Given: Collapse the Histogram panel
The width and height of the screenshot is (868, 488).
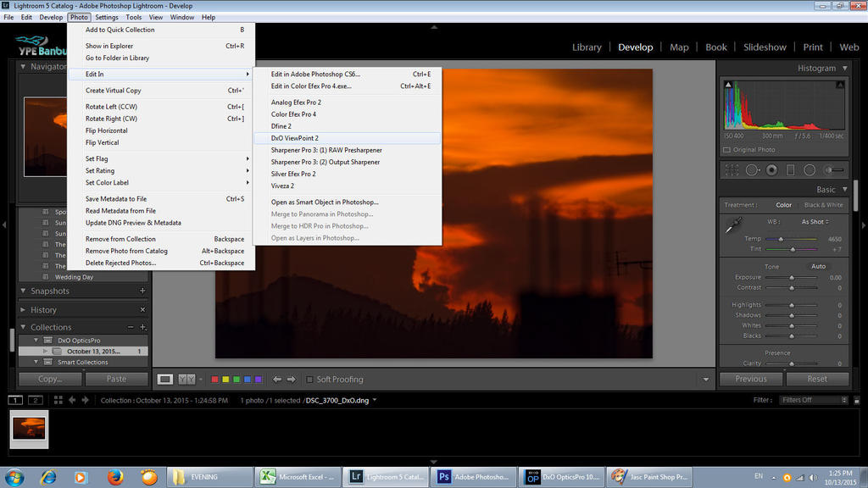Looking at the screenshot, I should [x=844, y=68].
